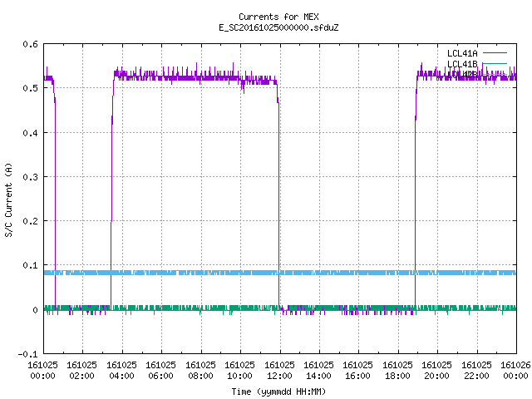Click the 161025 16:00 x-axis tick label
The width and height of the screenshot is (532, 399).
click(x=358, y=370)
